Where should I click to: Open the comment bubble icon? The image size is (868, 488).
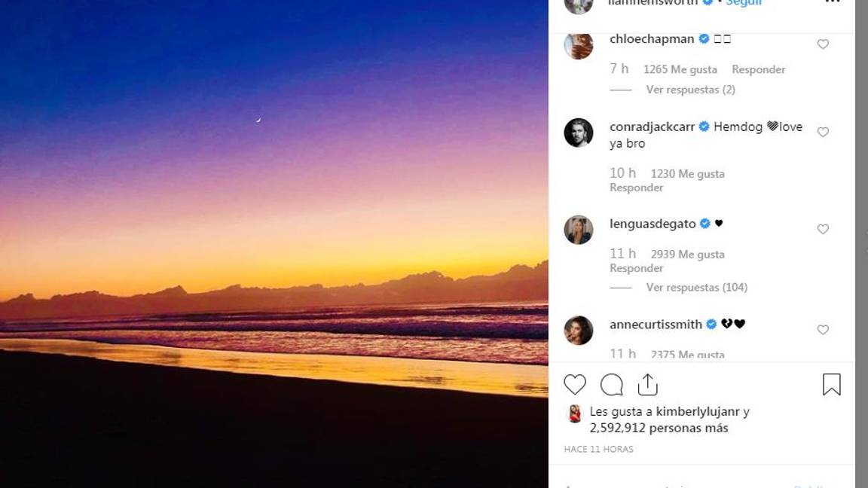tap(611, 385)
